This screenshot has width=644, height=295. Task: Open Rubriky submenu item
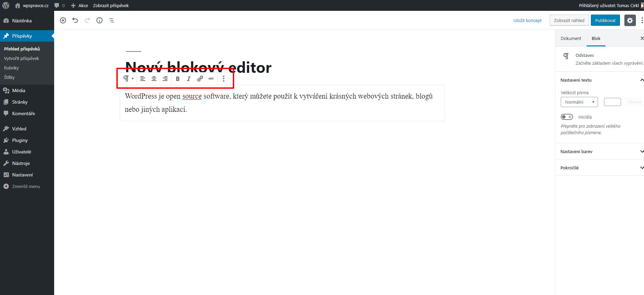(12, 68)
